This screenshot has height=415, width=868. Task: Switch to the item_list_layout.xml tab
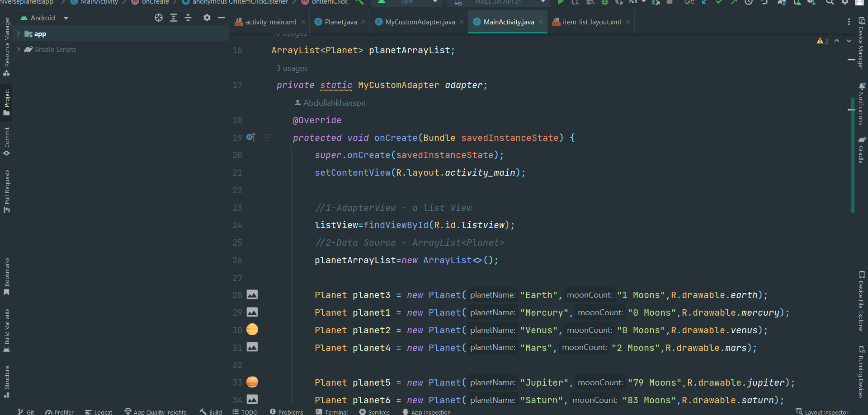pos(590,22)
